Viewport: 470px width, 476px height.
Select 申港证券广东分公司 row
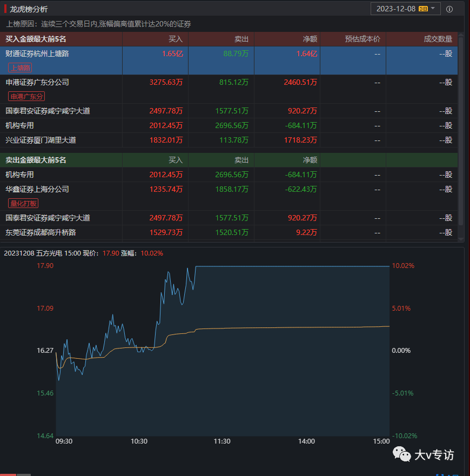pyautogui.click(x=229, y=89)
